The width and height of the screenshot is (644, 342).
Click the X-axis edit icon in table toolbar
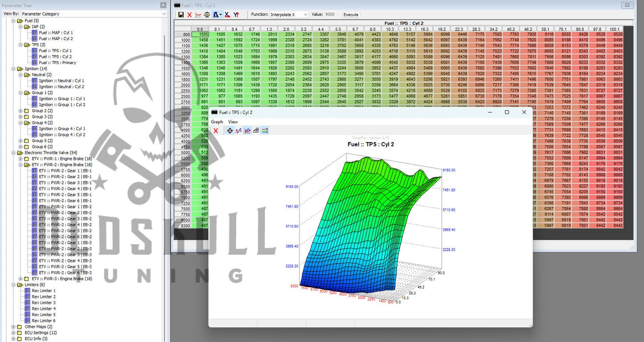(x=227, y=15)
